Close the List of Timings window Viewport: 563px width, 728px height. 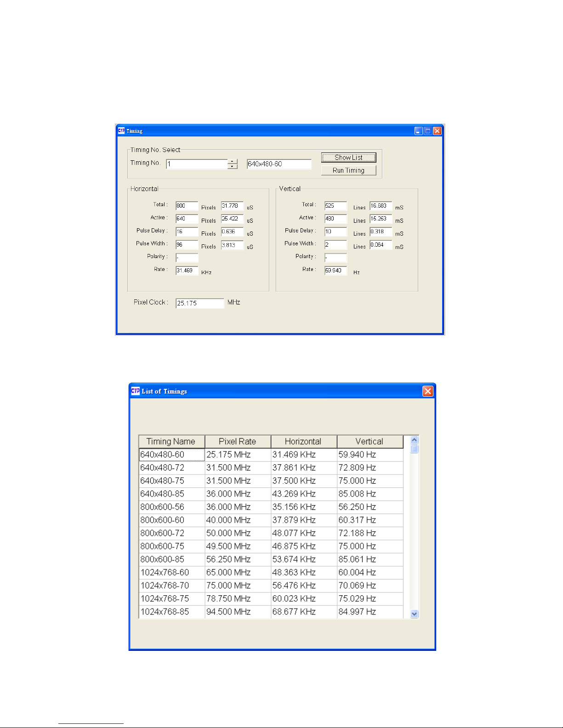pos(428,391)
